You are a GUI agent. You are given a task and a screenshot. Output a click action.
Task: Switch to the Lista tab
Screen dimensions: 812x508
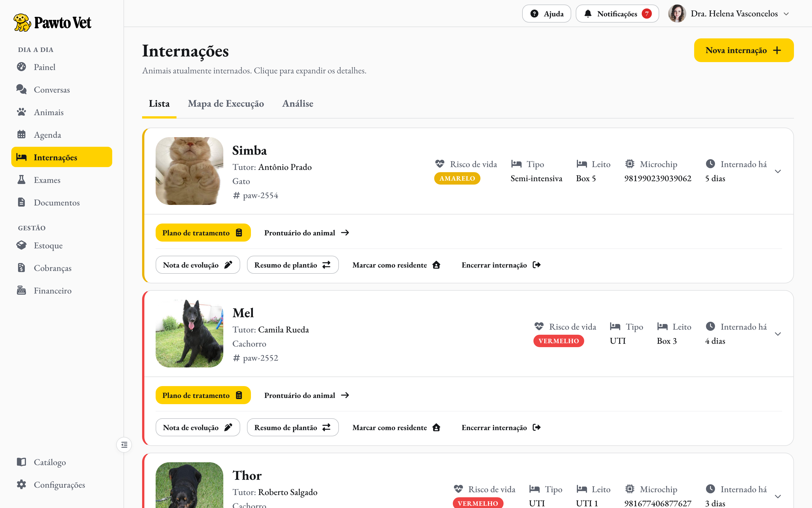click(x=159, y=104)
